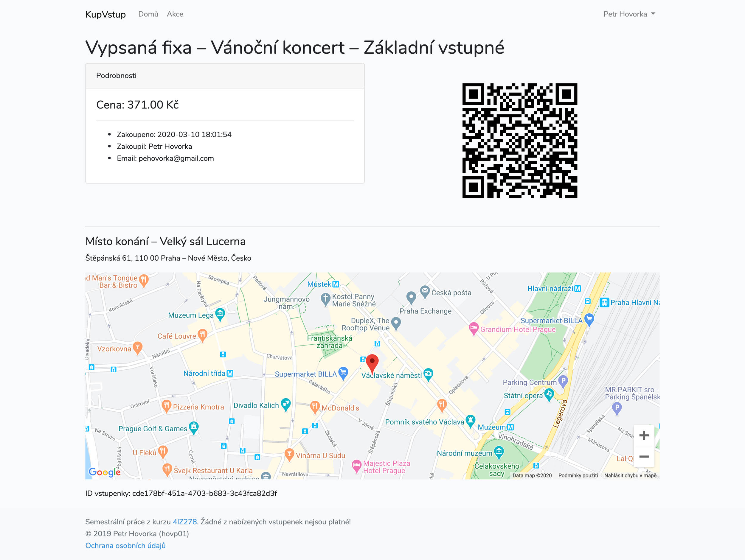This screenshot has height=560, width=745.
Task: Open the 4IZ278 course link
Action: pyautogui.click(x=184, y=522)
